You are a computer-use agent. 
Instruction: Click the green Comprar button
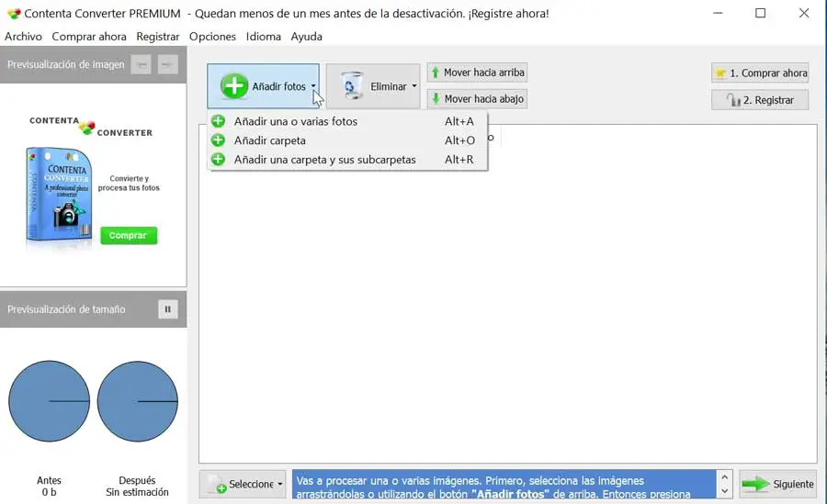pos(129,236)
